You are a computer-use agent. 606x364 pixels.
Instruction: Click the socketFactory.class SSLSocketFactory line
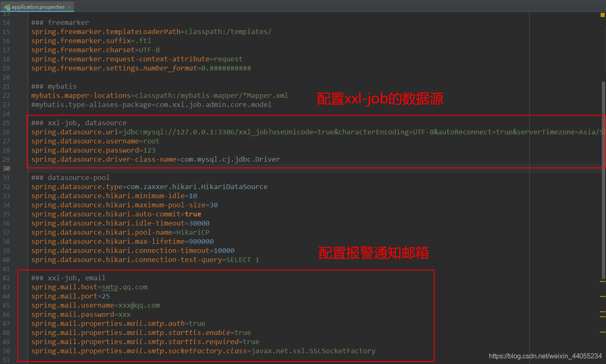(203, 351)
